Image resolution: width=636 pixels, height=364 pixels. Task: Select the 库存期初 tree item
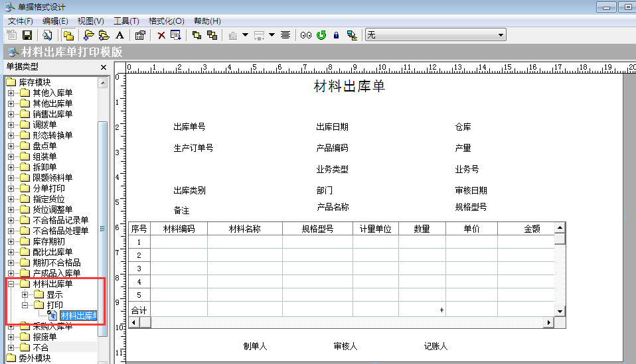point(48,241)
